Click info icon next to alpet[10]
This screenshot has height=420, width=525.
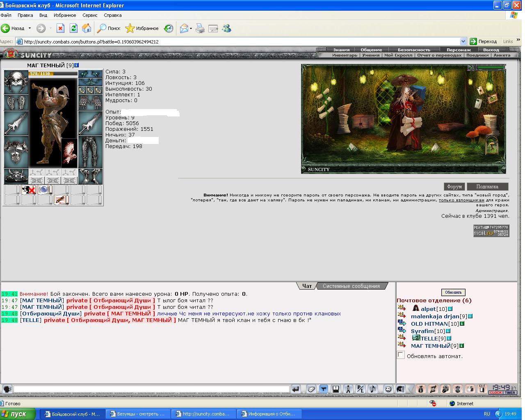pyautogui.click(x=450, y=309)
